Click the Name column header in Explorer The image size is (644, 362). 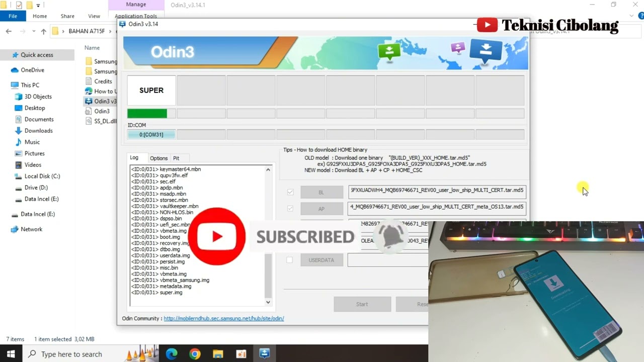click(92, 48)
